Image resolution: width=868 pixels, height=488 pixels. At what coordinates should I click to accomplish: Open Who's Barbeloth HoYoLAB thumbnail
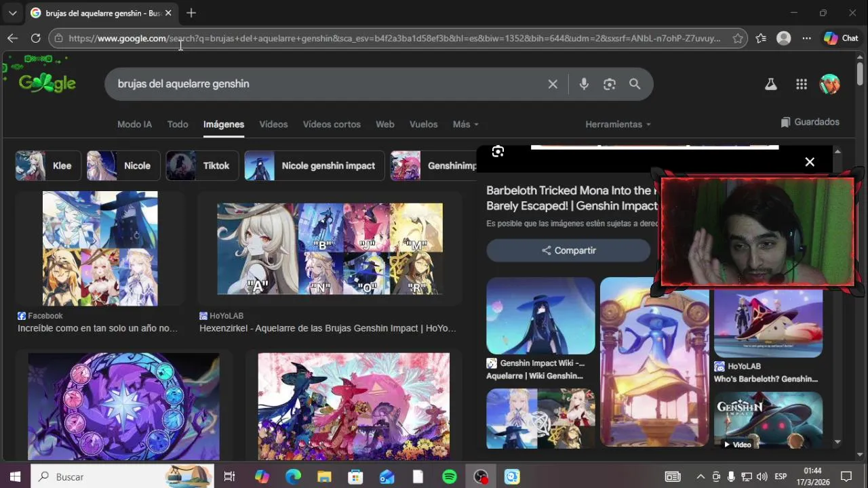point(768,324)
